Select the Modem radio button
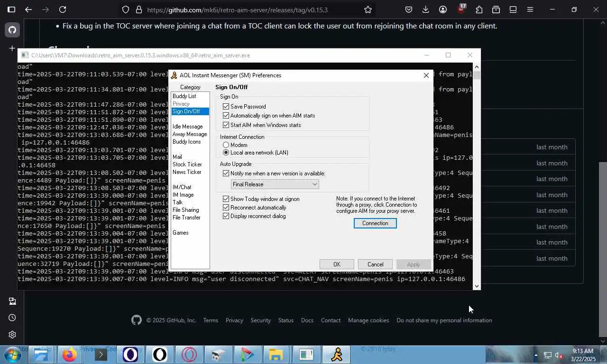607x364 pixels. click(226, 145)
